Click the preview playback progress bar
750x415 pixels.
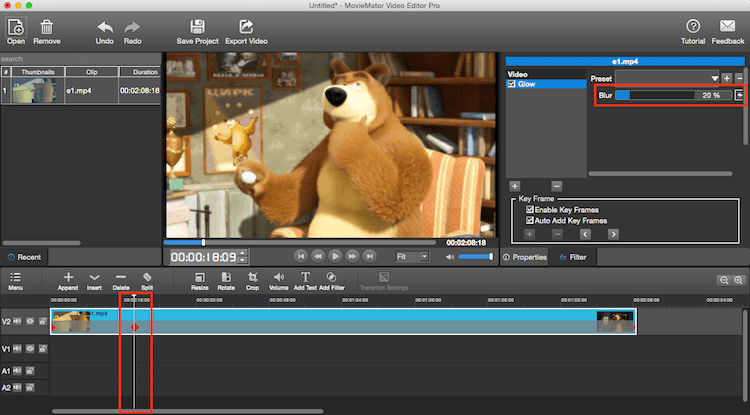coord(300,243)
